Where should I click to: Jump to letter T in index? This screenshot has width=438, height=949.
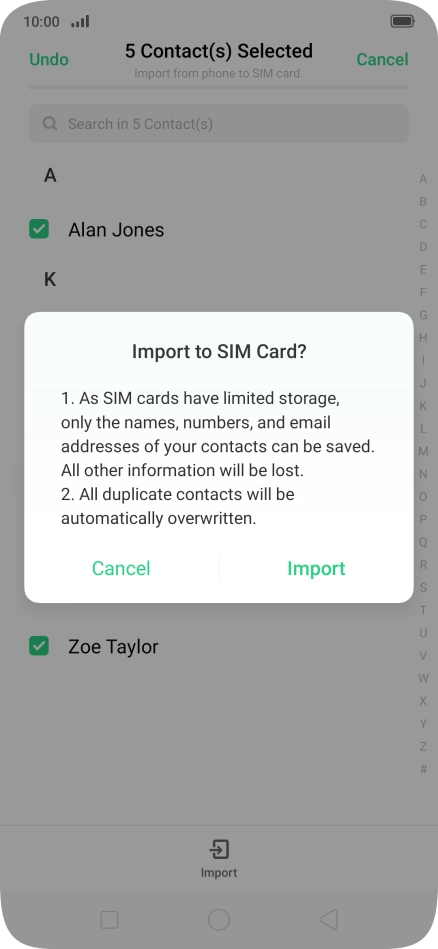(x=423, y=610)
